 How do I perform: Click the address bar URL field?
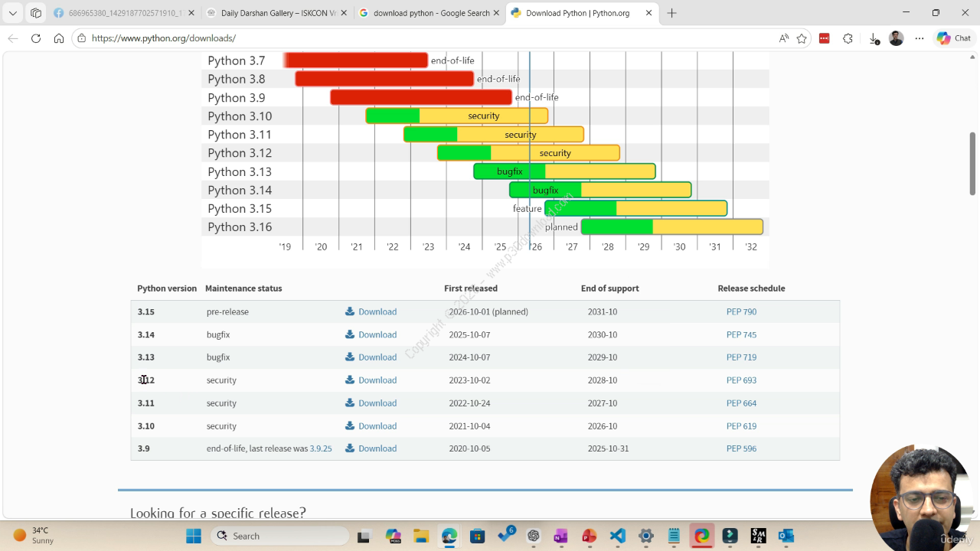pyautogui.click(x=429, y=38)
